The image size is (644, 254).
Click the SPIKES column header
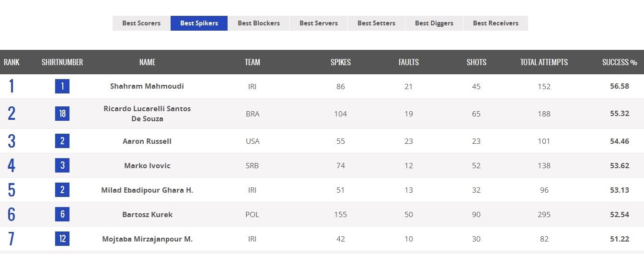(x=341, y=62)
